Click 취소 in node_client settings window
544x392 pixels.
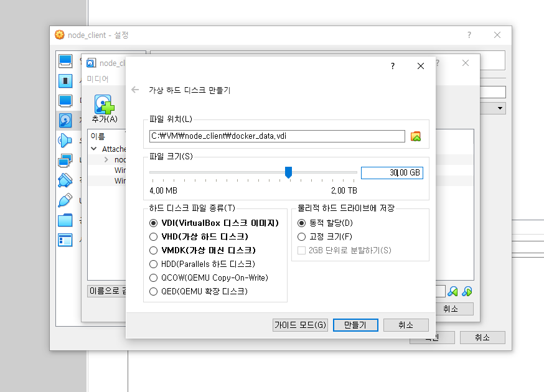482,337
